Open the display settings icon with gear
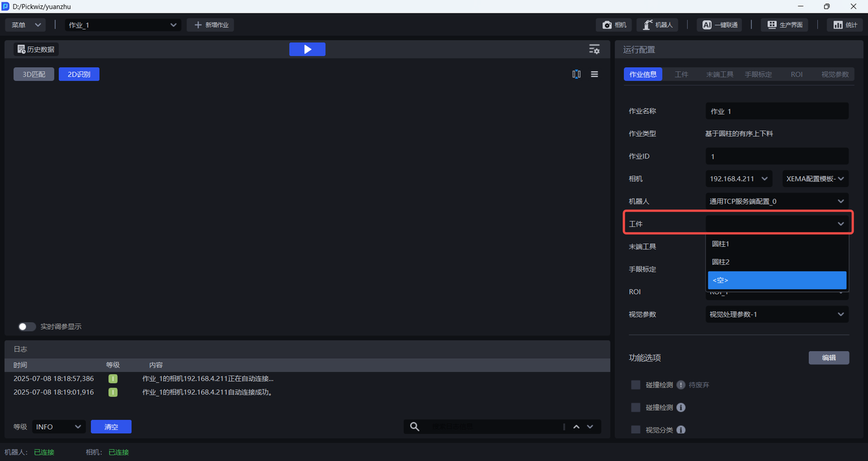This screenshot has height=461, width=868. [594, 49]
